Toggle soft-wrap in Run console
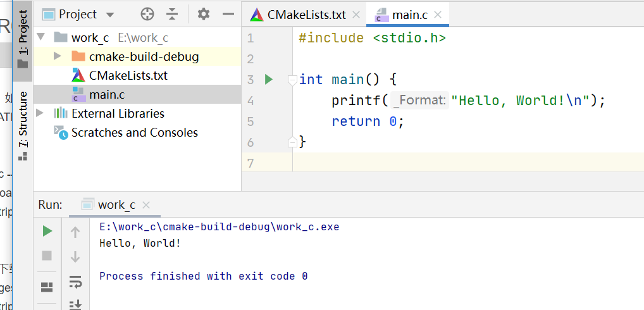This screenshot has width=644, height=310. pos(75,281)
